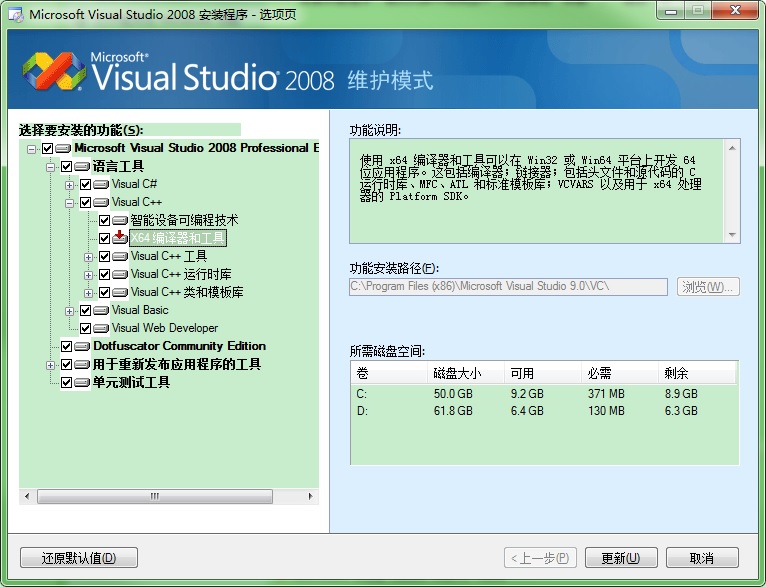Toggle the 智能设备可编程技术 checkbox
The height and width of the screenshot is (587, 766).
[x=104, y=221]
